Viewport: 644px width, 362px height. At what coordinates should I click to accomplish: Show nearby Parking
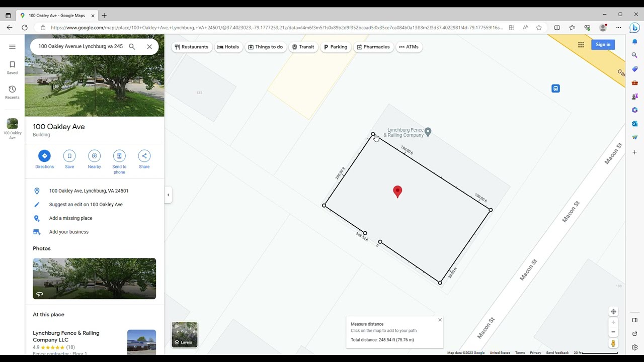(x=335, y=47)
